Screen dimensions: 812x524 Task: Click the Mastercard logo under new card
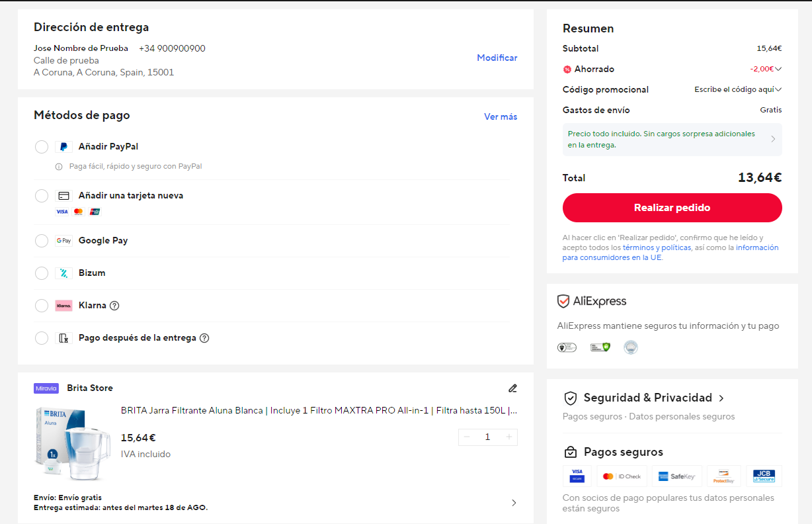(79, 212)
